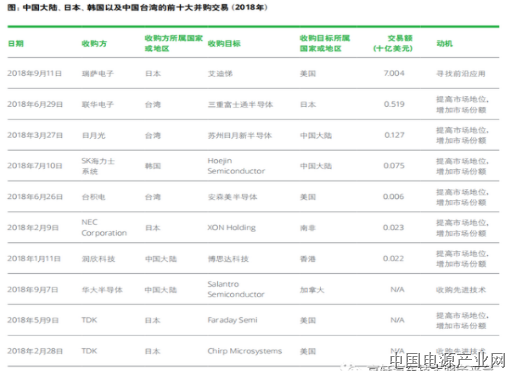507x371 pixels.
Task: Select the 联华电子 acquirer cell
Action: point(98,104)
